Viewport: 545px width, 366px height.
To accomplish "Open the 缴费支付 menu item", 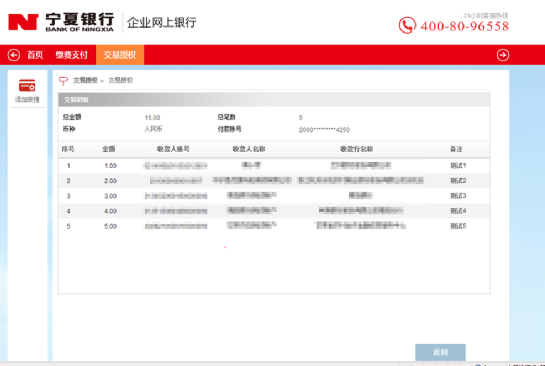I will (72, 55).
